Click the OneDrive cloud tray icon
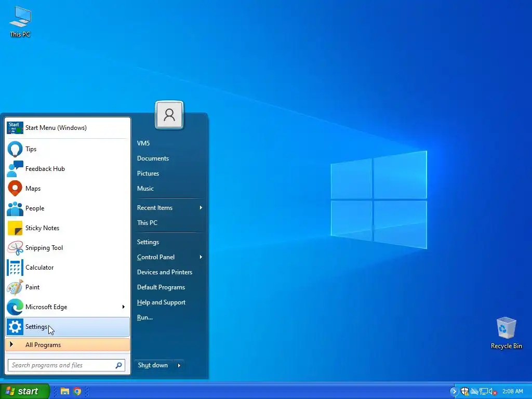This screenshot has height=399, width=532. click(x=474, y=392)
